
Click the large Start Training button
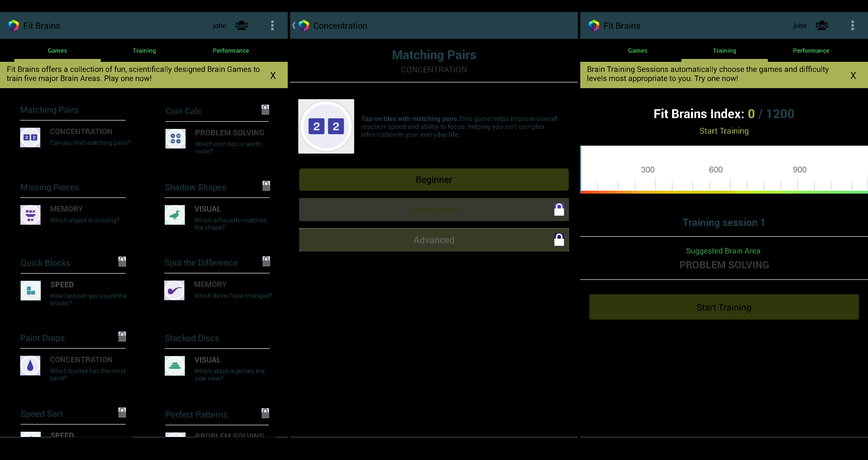tap(724, 307)
